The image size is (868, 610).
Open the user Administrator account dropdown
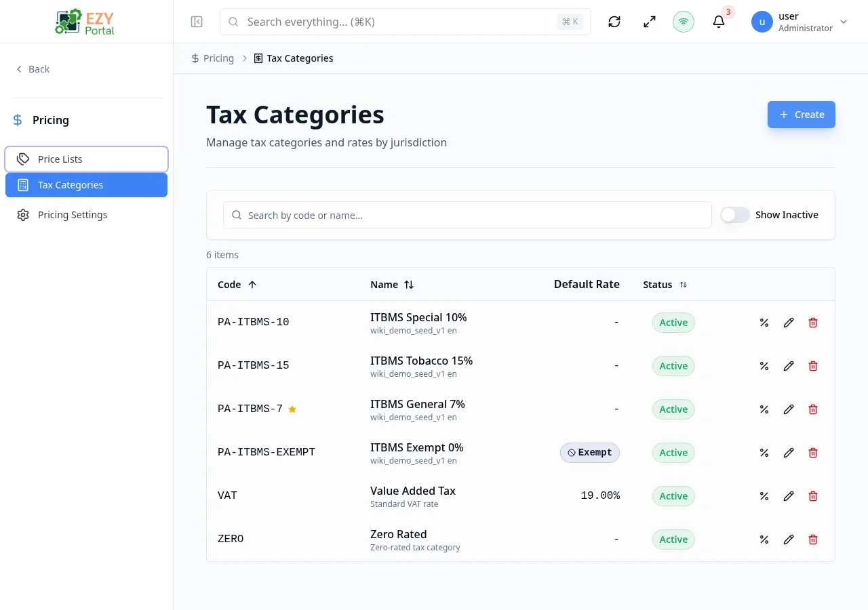[800, 22]
